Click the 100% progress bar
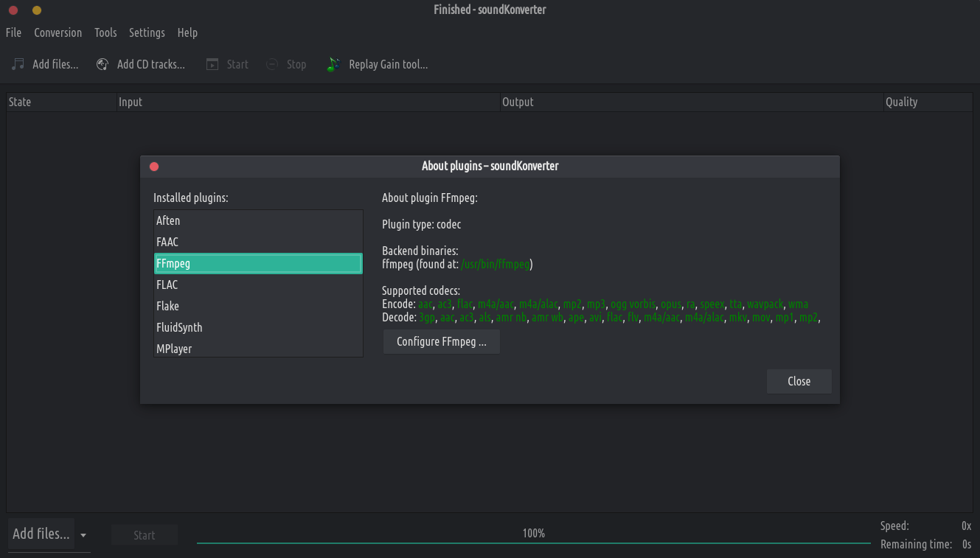This screenshot has width=980, height=558. [534, 535]
